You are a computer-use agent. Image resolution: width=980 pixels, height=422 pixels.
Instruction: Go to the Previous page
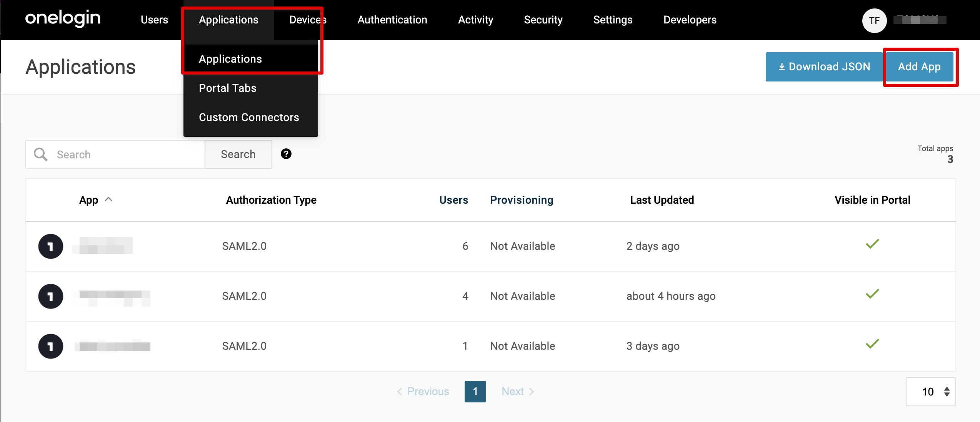(x=423, y=392)
